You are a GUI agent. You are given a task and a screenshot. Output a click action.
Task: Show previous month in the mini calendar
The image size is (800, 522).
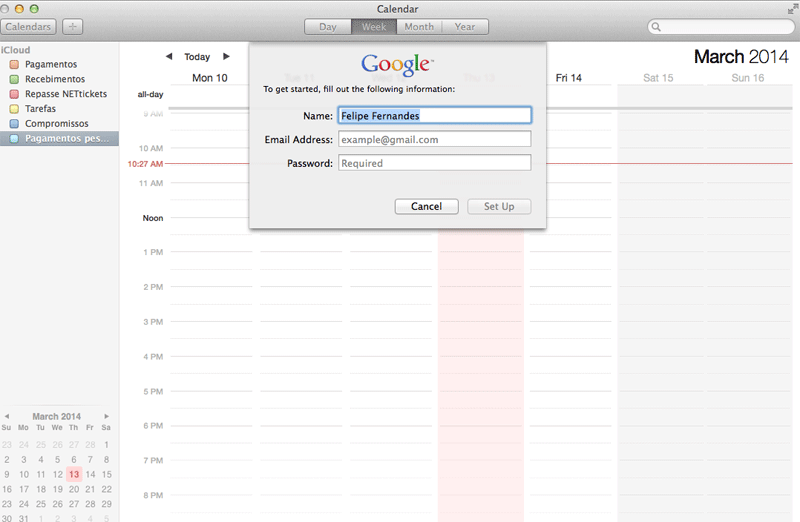click(x=7, y=416)
